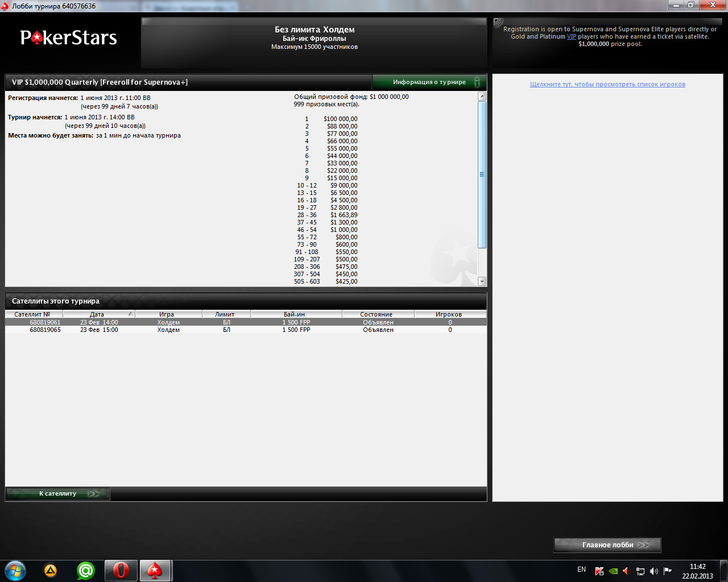Image resolution: width=728 pixels, height=582 pixels.
Task: Click the Турнир начнется label
Action: [x=35, y=117]
